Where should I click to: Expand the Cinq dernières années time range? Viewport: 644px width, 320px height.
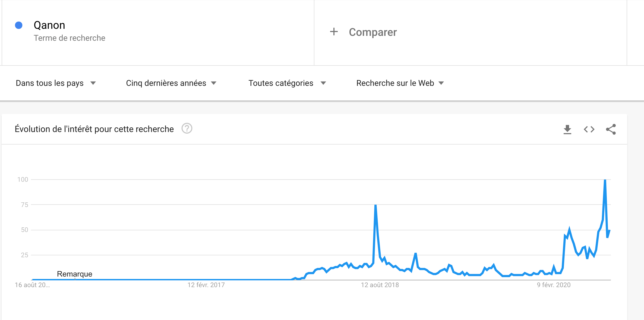(x=171, y=83)
